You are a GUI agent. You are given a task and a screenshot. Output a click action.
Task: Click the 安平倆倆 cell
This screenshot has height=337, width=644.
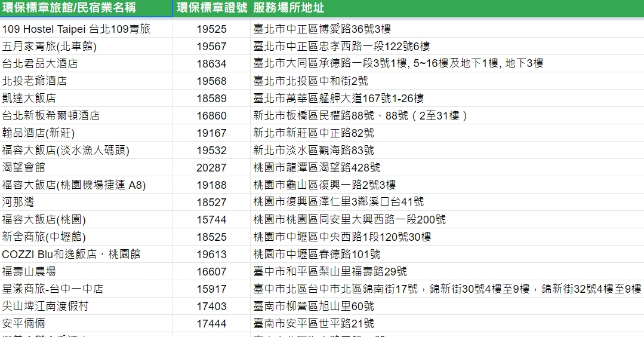[87, 323]
